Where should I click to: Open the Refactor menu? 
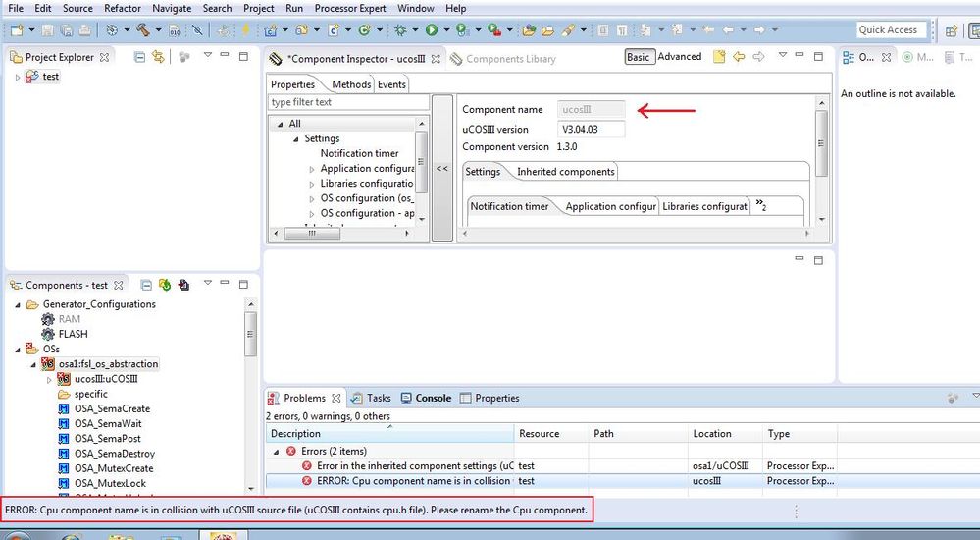tap(123, 8)
